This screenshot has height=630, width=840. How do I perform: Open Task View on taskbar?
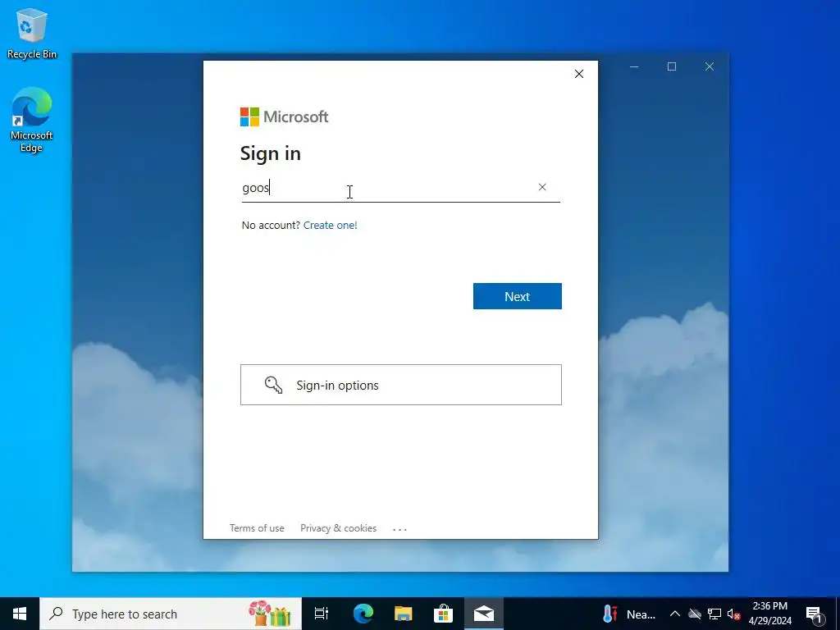tap(322, 614)
